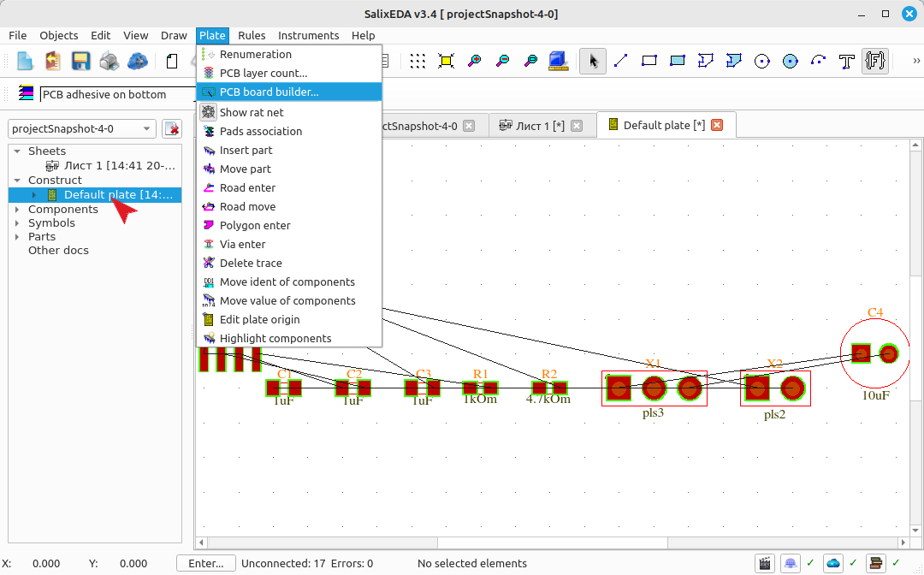Viewport: 924px width, 575px height.
Task: Click the blank page icon in toolbar
Action: pyautogui.click(x=172, y=61)
